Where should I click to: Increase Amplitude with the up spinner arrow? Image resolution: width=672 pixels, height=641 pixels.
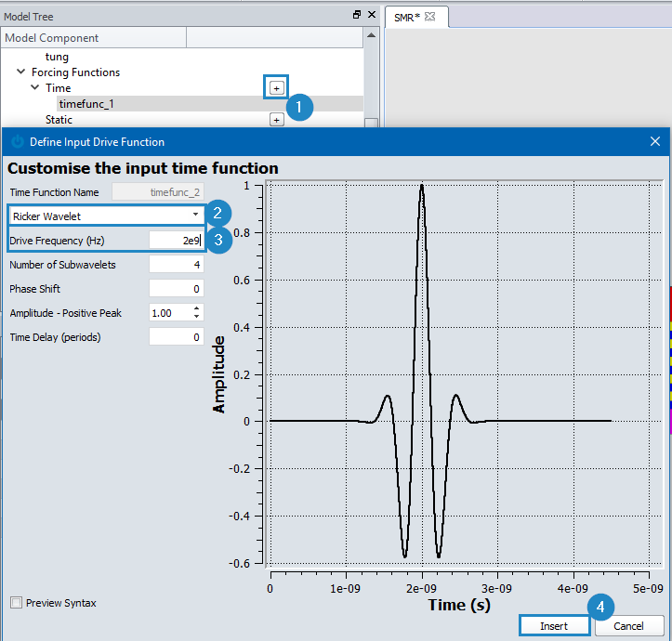pos(196,308)
